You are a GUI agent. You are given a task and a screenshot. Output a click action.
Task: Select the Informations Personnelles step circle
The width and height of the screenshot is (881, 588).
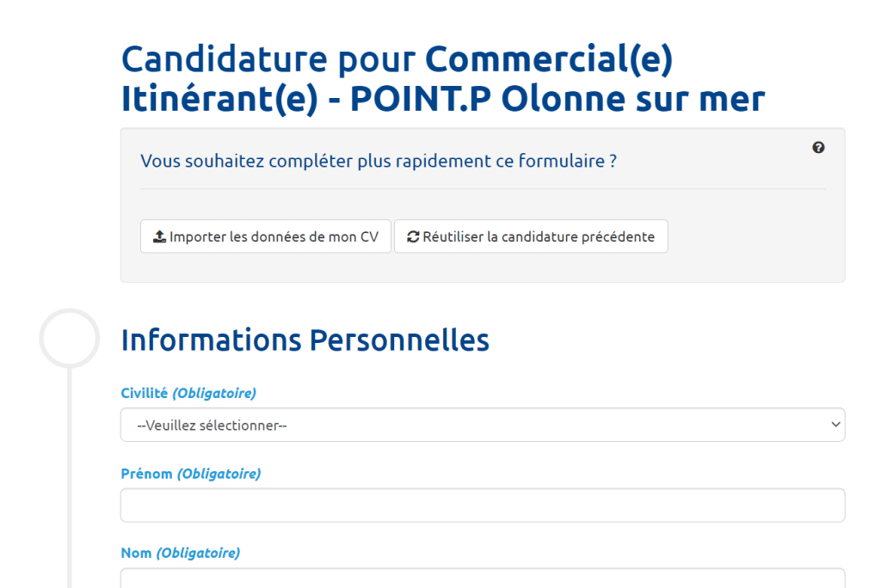(70, 338)
